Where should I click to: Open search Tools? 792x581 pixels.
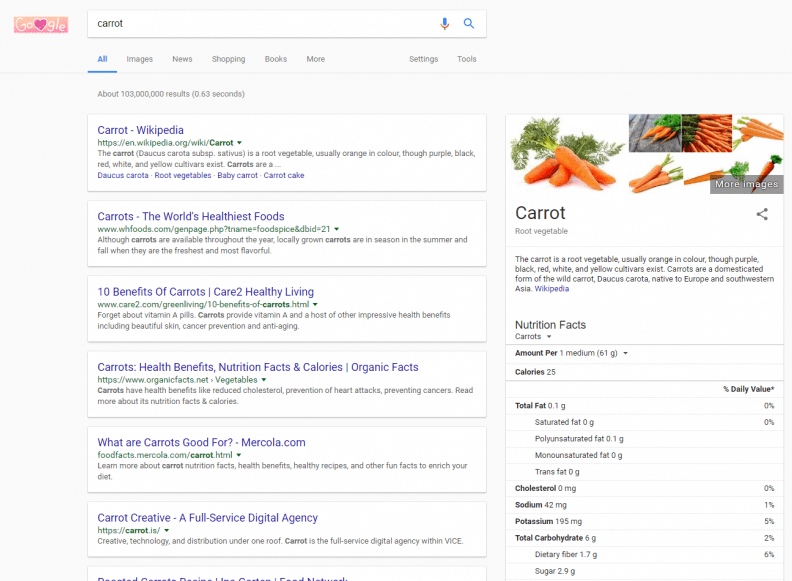click(467, 59)
